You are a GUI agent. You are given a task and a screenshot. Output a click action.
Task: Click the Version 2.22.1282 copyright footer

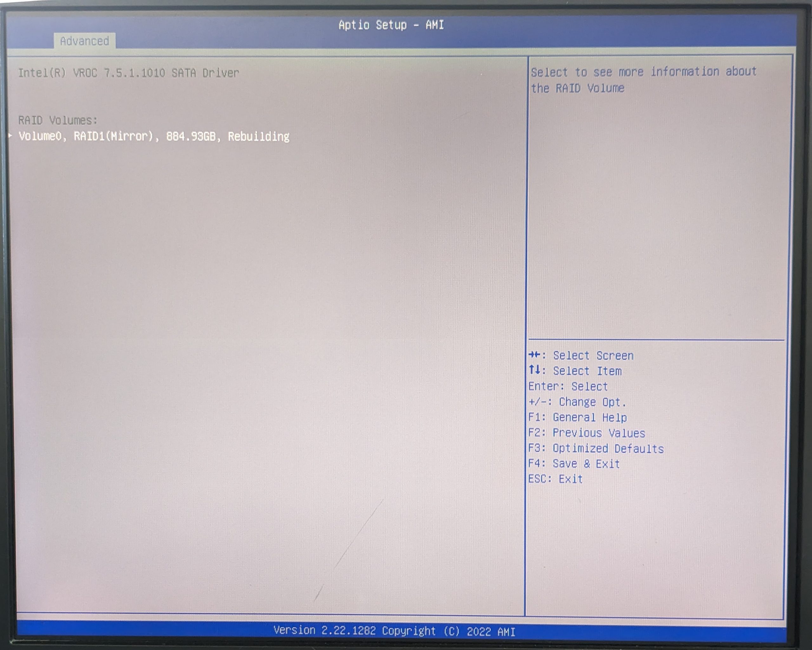[394, 630]
